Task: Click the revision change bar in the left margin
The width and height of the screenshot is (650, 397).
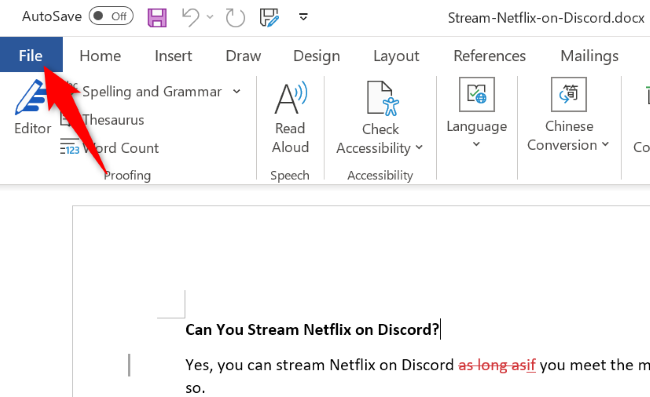Action: [x=129, y=365]
